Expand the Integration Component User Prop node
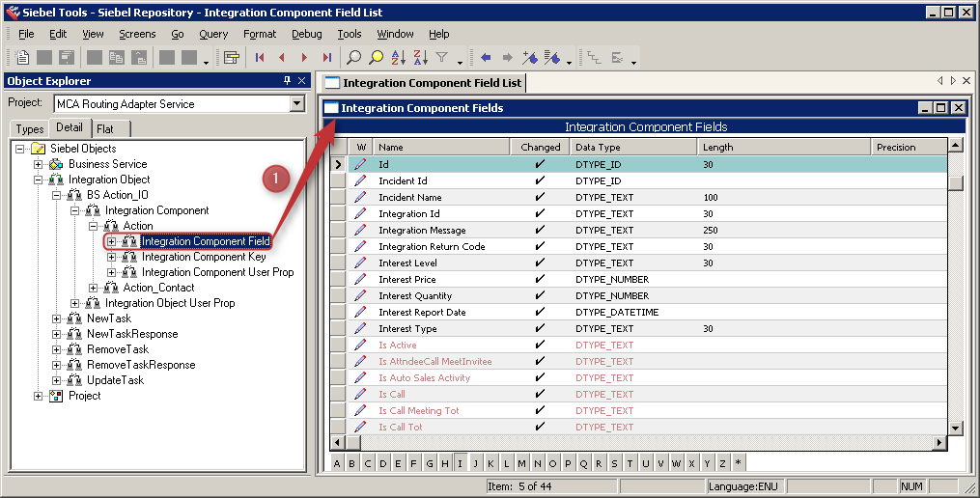The width and height of the screenshot is (980, 498). pyautogui.click(x=111, y=272)
